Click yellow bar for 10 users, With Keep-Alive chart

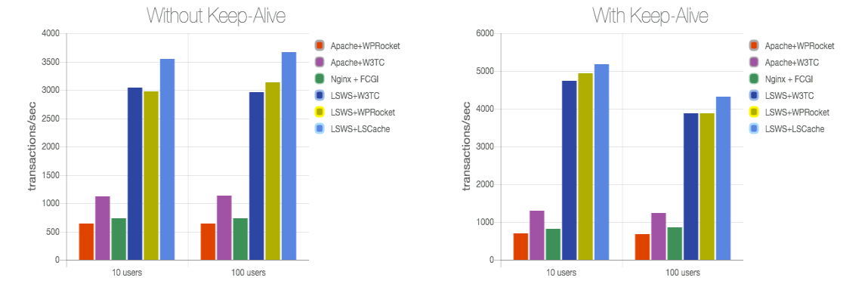[585, 167]
